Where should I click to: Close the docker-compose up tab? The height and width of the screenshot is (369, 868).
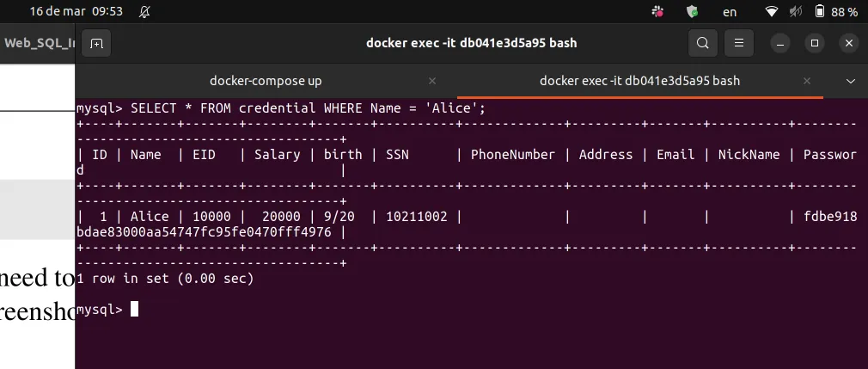click(x=432, y=81)
